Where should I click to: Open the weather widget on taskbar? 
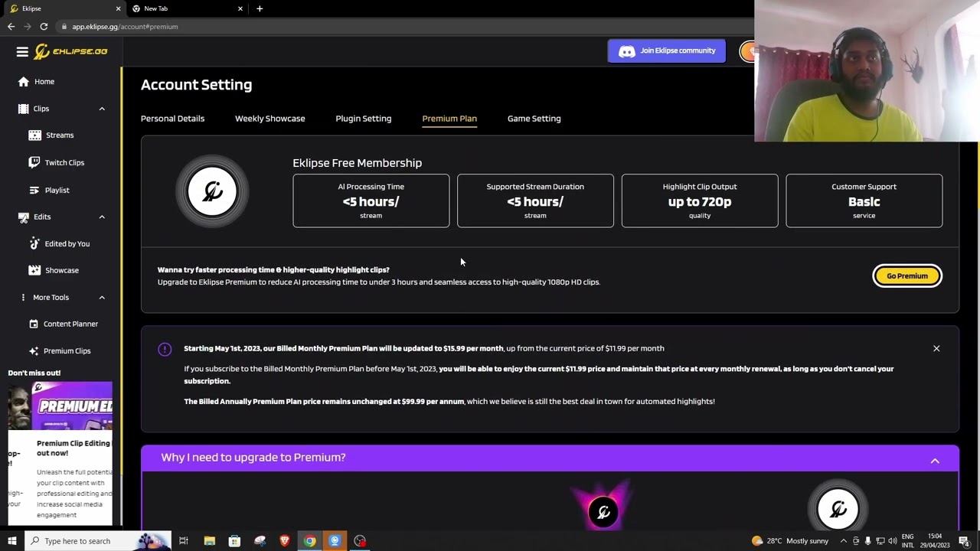790,541
